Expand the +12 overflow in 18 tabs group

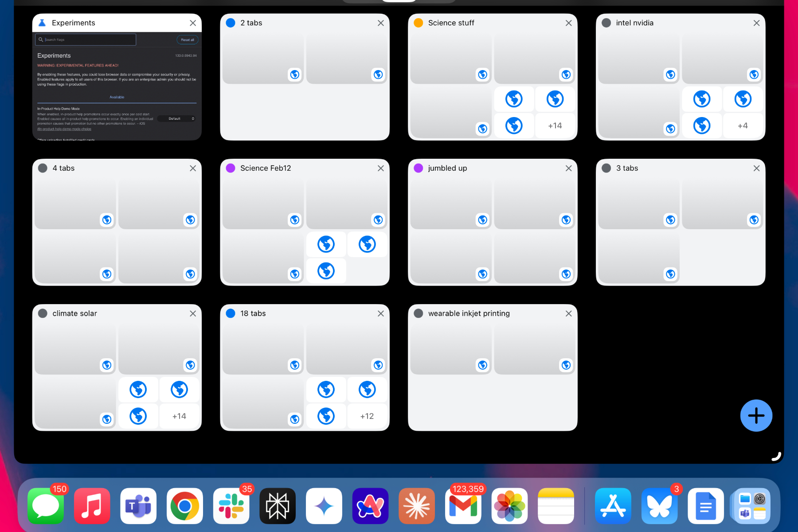[367, 416]
